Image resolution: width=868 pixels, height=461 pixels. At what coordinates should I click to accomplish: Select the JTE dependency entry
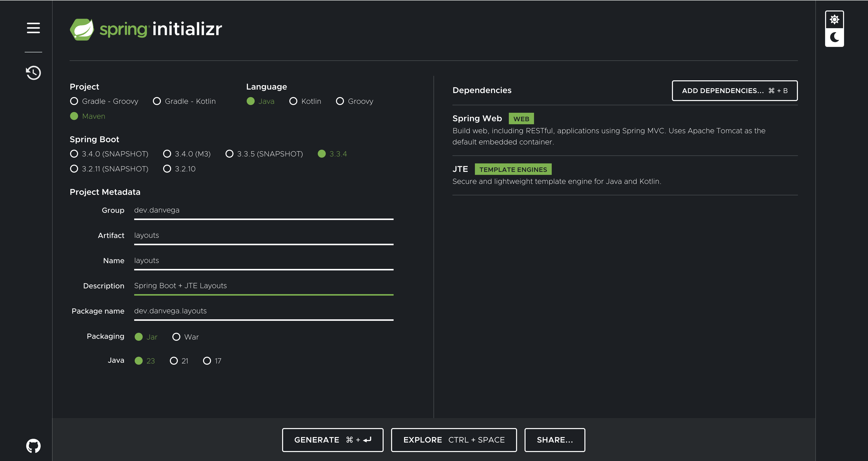coord(460,169)
